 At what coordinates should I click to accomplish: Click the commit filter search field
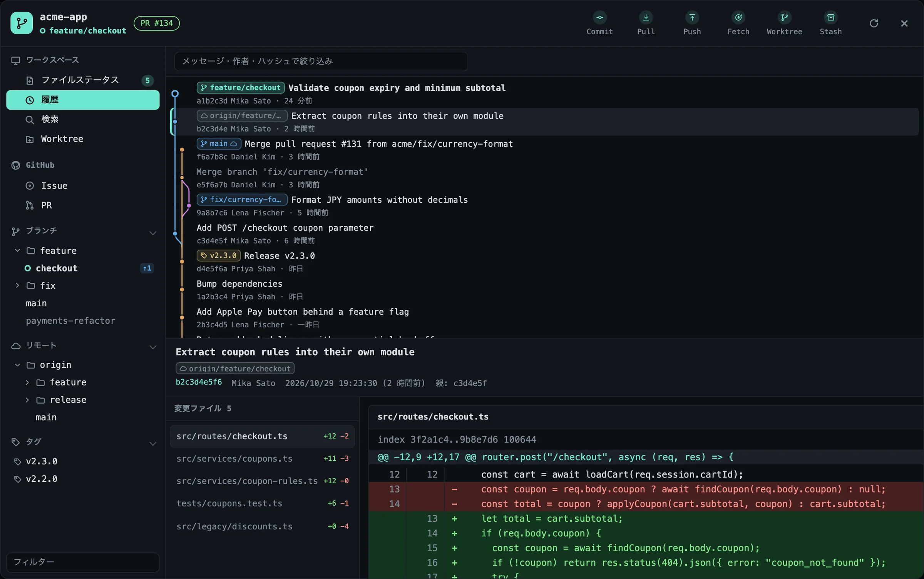pyautogui.click(x=321, y=61)
